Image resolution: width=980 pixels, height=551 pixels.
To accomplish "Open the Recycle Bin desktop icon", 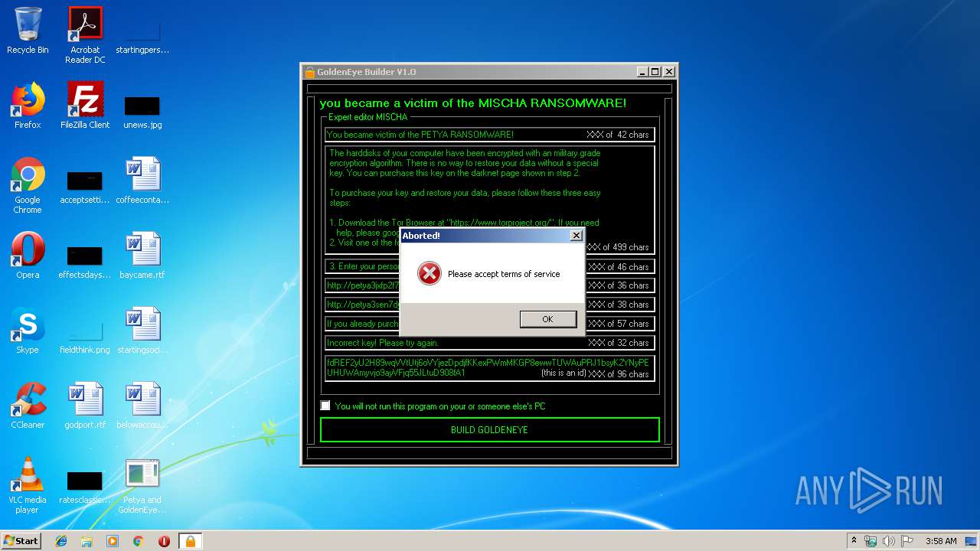I will pos(28,31).
